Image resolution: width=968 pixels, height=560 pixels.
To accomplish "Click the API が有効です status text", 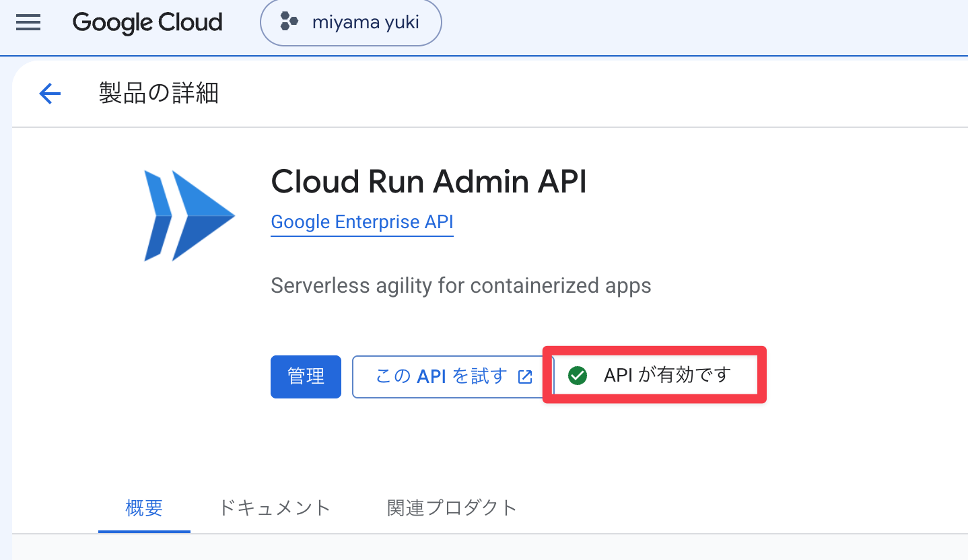I will point(667,376).
